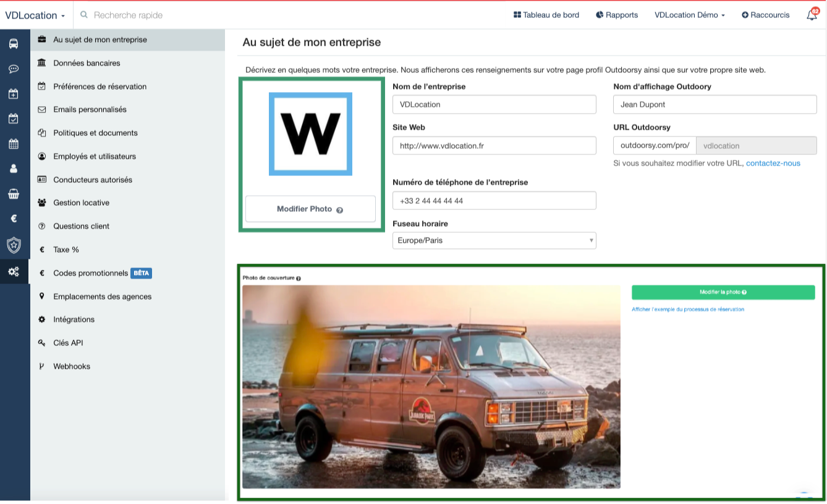Click the van cover photo thumbnail
The height and width of the screenshot is (504, 827).
coord(431,387)
